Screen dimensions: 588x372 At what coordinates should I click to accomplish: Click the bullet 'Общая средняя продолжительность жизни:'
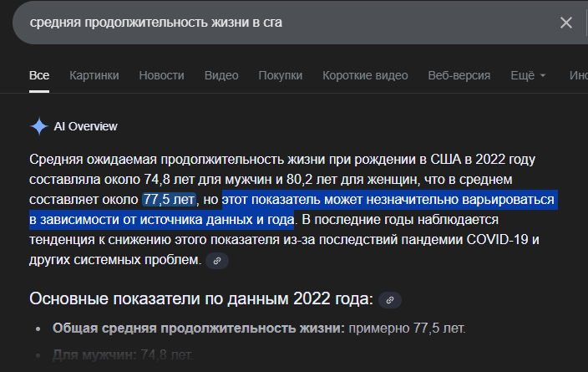pyautogui.click(x=199, y=329)
